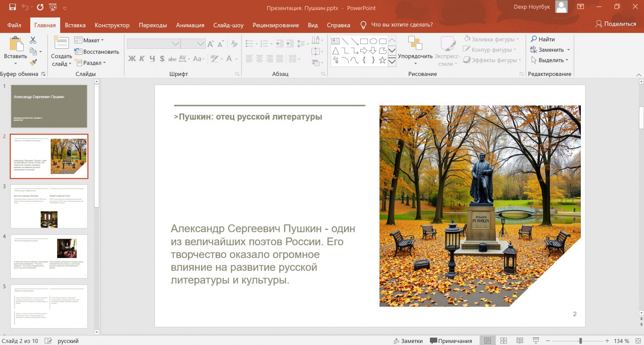Toggle the Примечания comments pane

451,341
